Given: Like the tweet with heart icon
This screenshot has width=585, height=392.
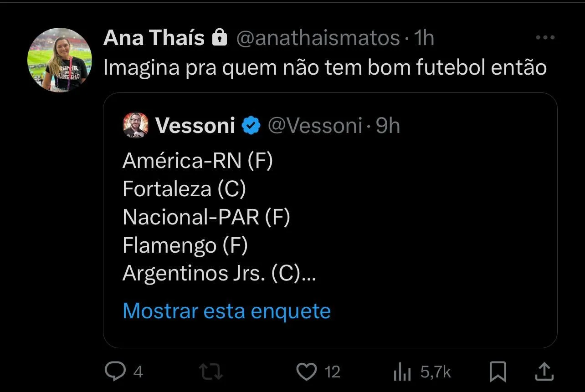Looking at the screenshot, I should tap(307, 372).
